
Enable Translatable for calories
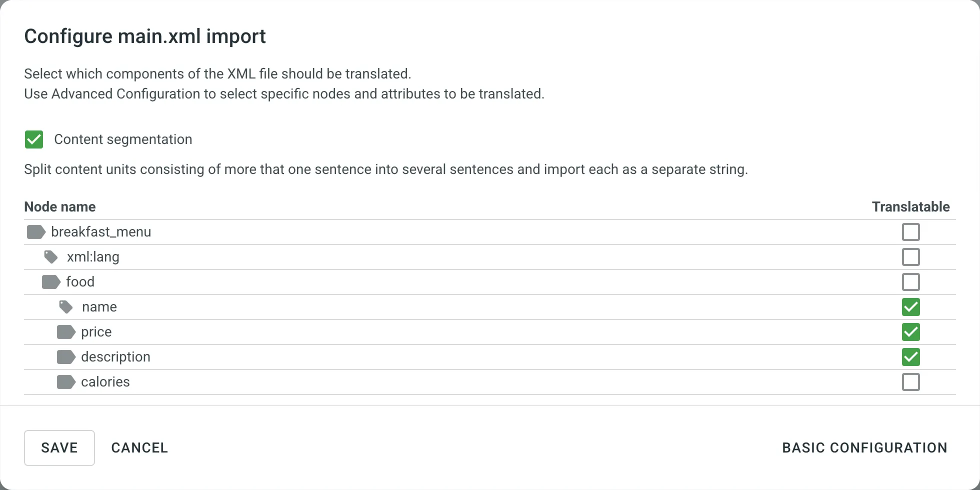click(910, 381)
